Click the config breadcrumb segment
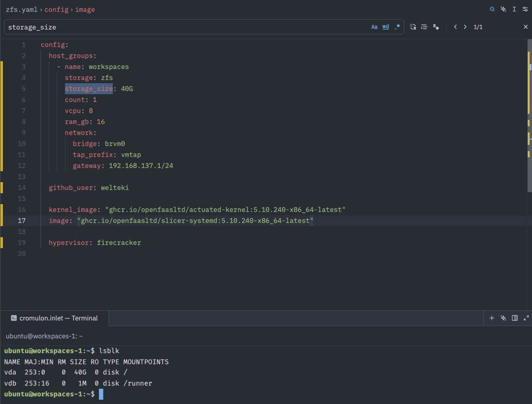 [x=56, y=10]
